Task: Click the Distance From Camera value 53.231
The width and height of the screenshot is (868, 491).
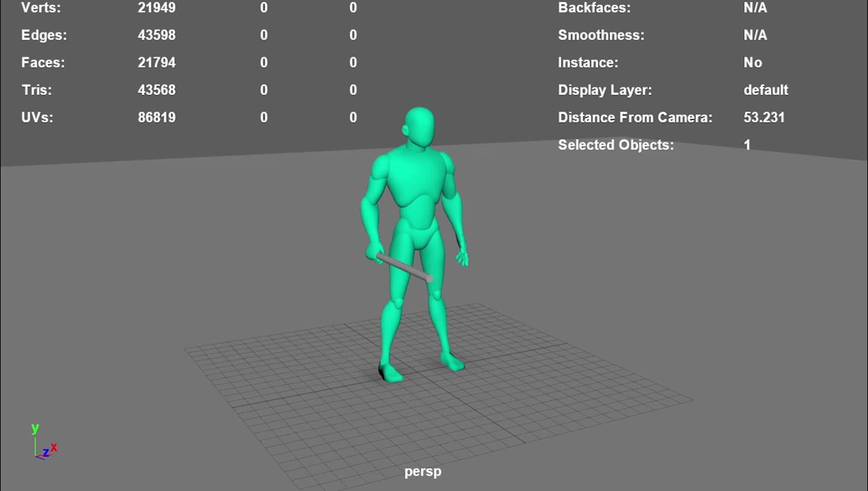Action: (x=764, y=118)
